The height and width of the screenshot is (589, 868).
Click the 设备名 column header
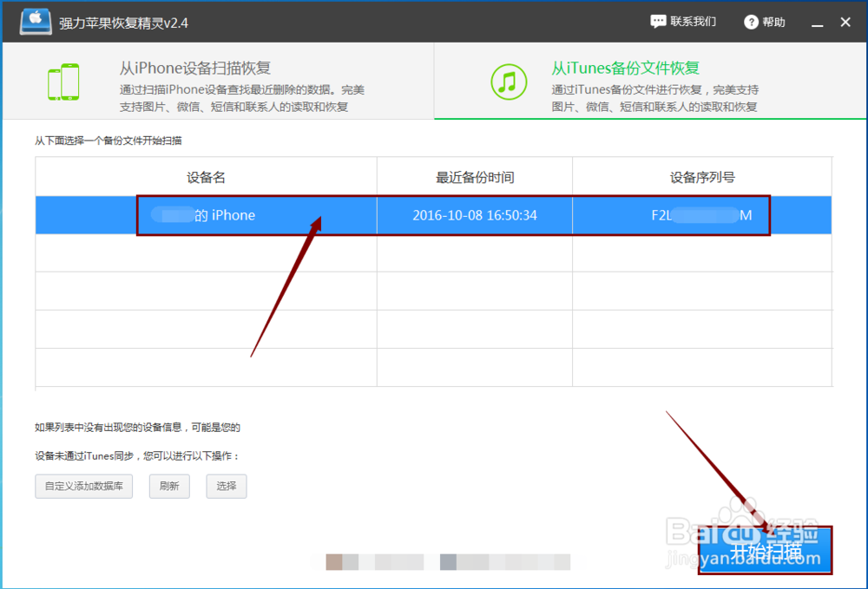point(205,176)
